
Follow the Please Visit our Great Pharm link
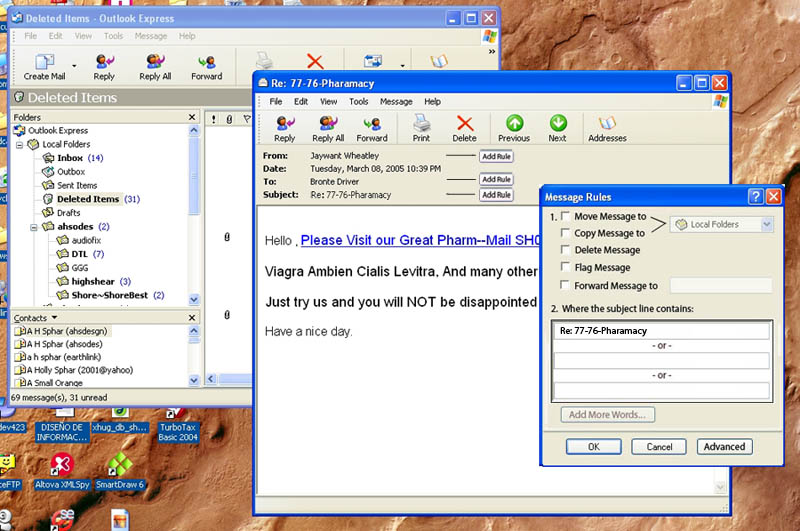(420, 240)
